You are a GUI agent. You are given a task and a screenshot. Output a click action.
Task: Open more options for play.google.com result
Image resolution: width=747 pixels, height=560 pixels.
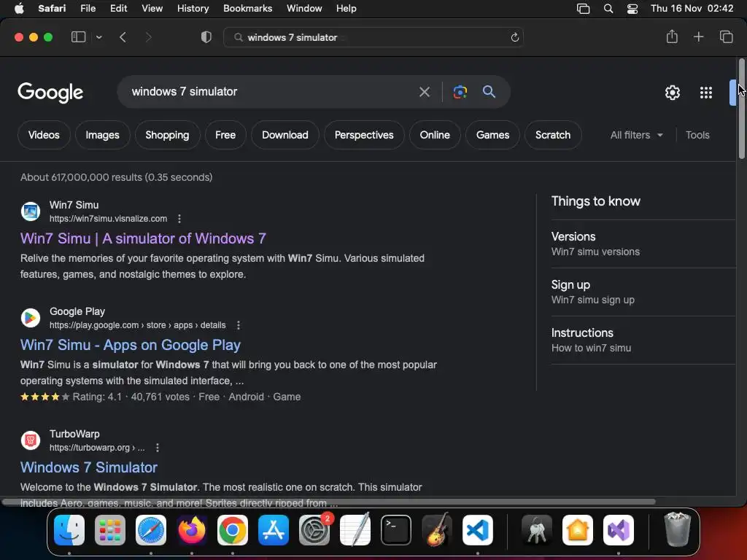coord(239,325)
